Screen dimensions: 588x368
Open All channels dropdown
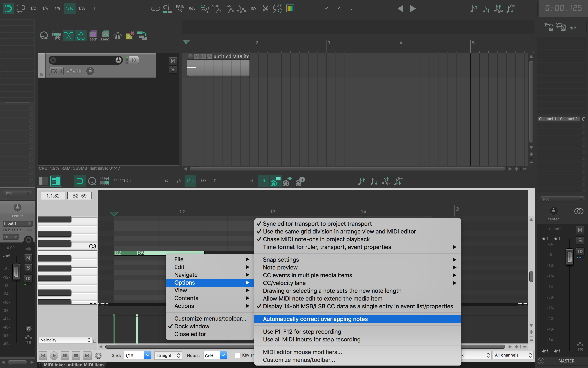point(513,355)
